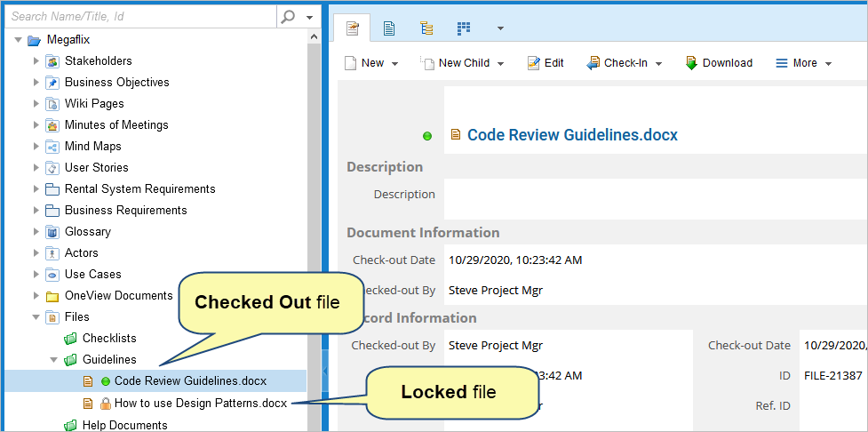Screen dimensions: 868x432
Task: Open the Check-In dropdown arrow
Action: [x=658, y=64]
